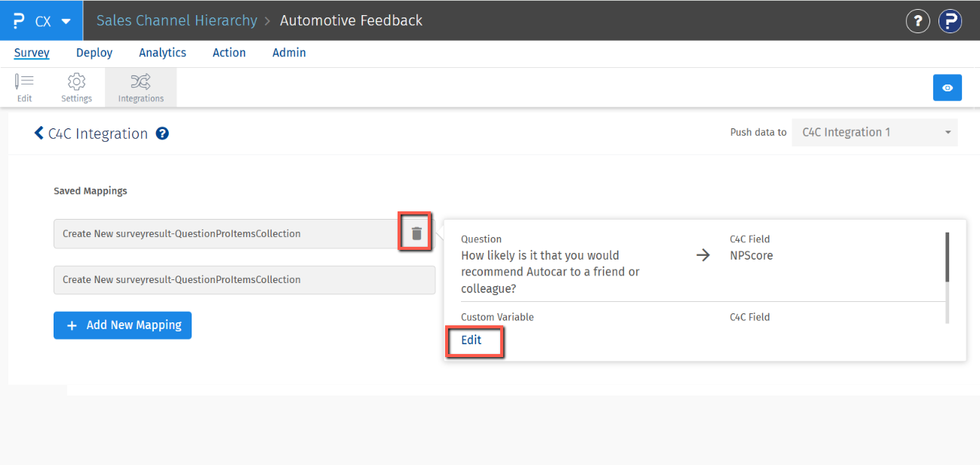Viewport: 980px width, 465px height.
Task: Open help via the question mark beside C4C Integration
Action: 161,134
